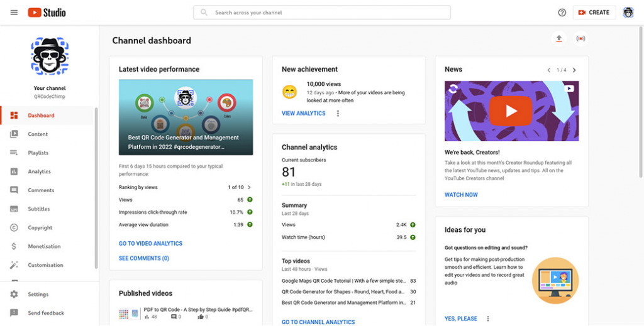Open Settings from the sidebar
644x326 pixels.
point(49,295)
